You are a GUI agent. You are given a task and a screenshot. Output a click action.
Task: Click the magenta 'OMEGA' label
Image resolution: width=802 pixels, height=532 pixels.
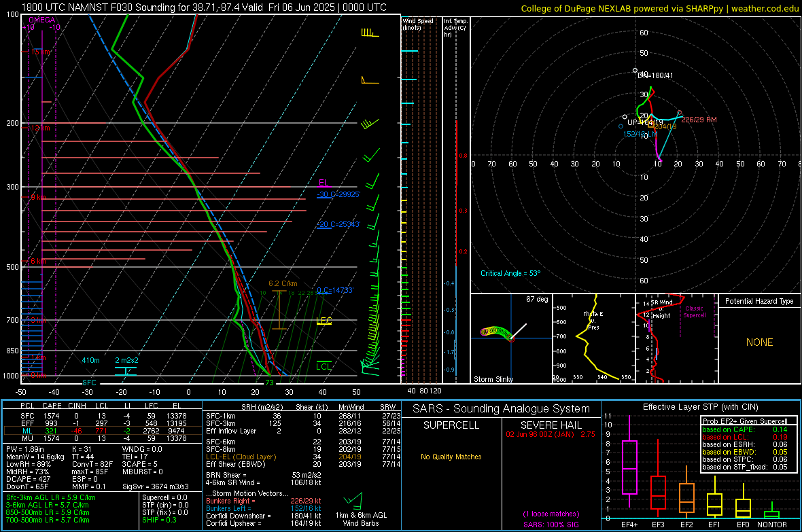(42, 20)
